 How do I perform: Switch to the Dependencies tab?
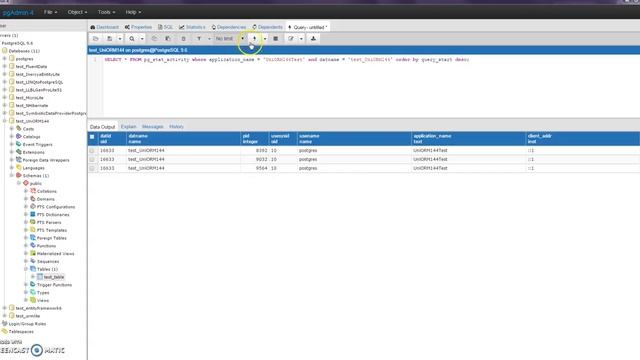coord(229,27)
